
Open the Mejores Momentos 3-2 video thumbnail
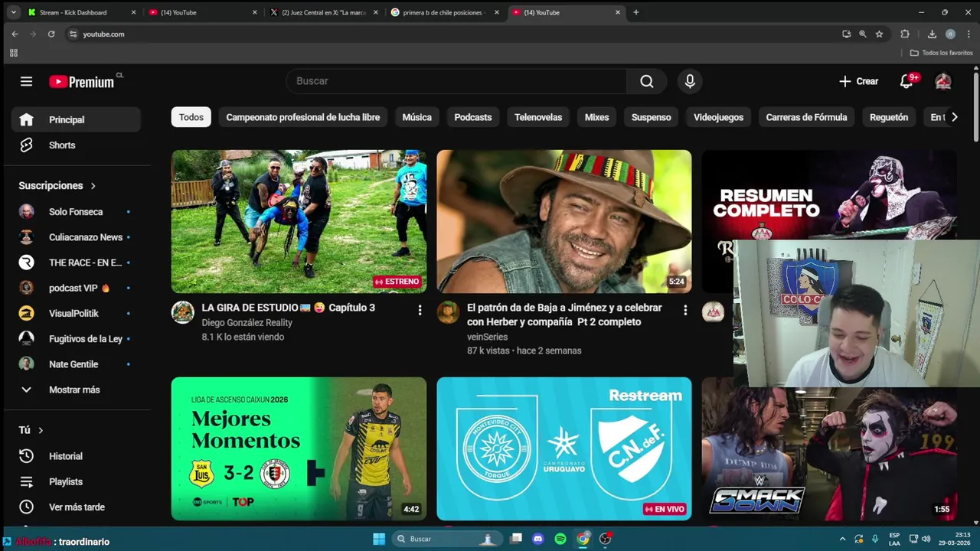pos(299,448)
